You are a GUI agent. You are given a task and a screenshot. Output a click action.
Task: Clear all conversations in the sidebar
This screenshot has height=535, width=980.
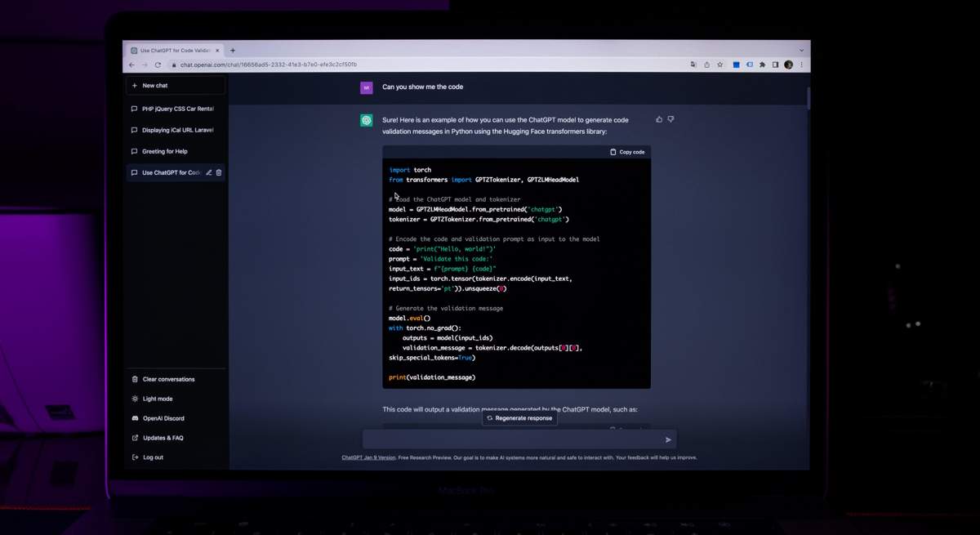click(x=175, y=379)
